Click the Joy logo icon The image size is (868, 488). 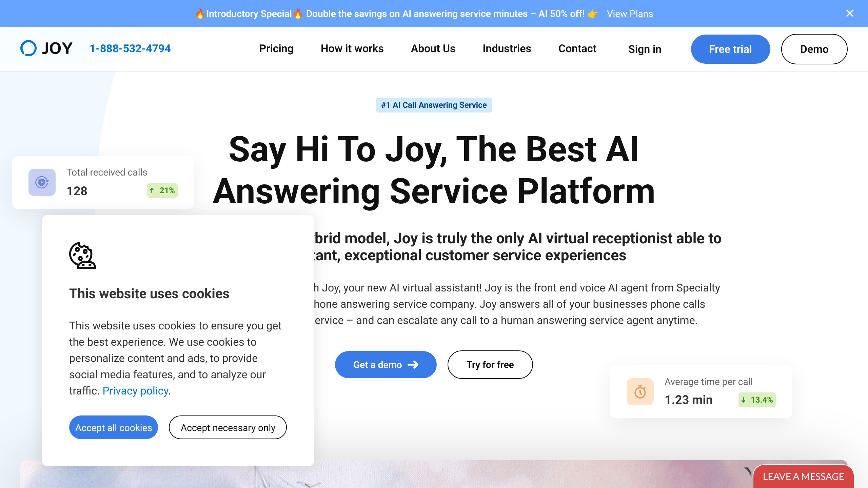(28, 48)
